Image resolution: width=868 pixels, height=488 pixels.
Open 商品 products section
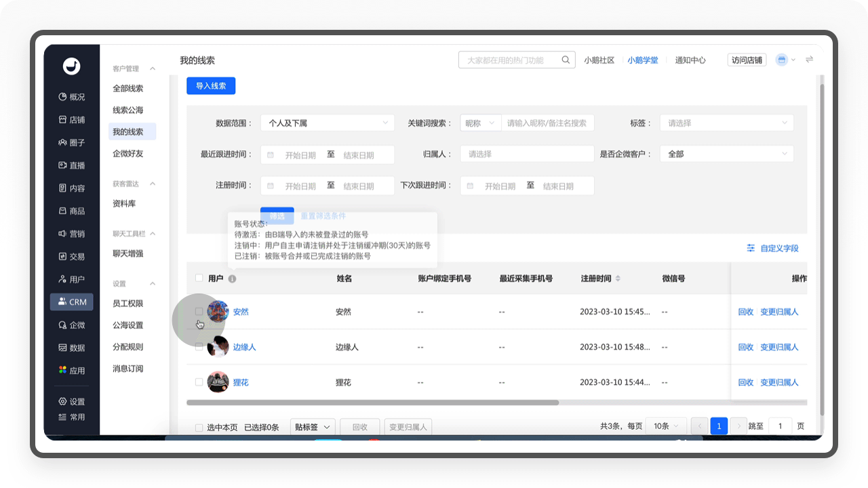click(x=72, y=211)
